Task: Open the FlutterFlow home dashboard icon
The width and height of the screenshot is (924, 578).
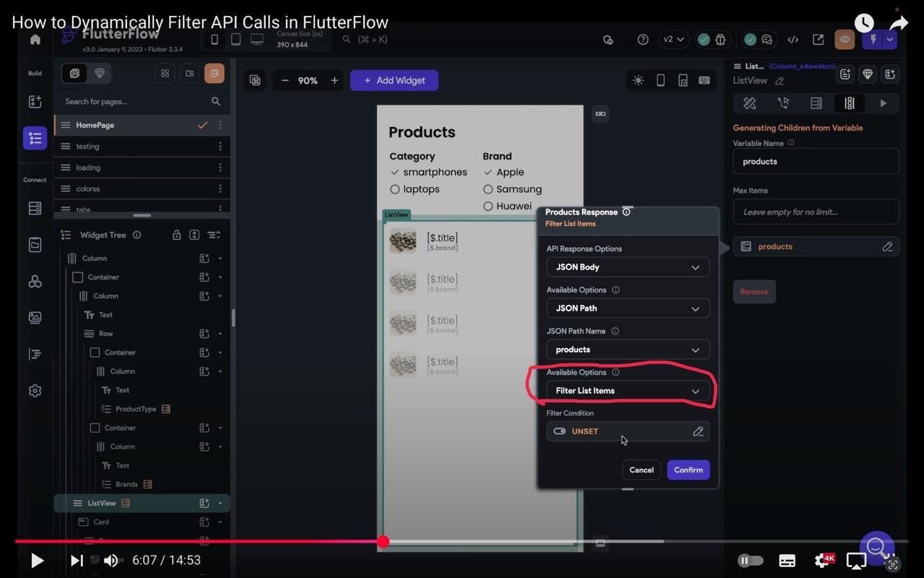Action: tap(35, 40)
